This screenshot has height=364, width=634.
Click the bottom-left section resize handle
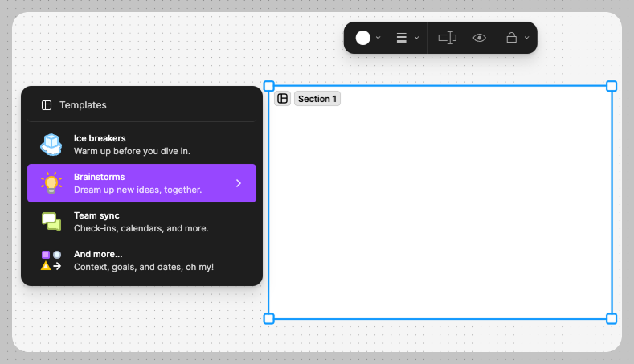pos(269,319)
